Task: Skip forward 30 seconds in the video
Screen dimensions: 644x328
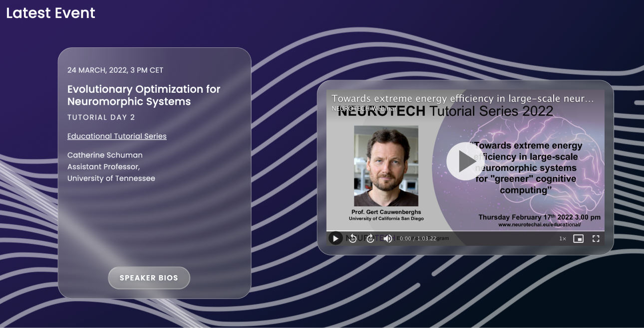Action: (x=370, y=239)
